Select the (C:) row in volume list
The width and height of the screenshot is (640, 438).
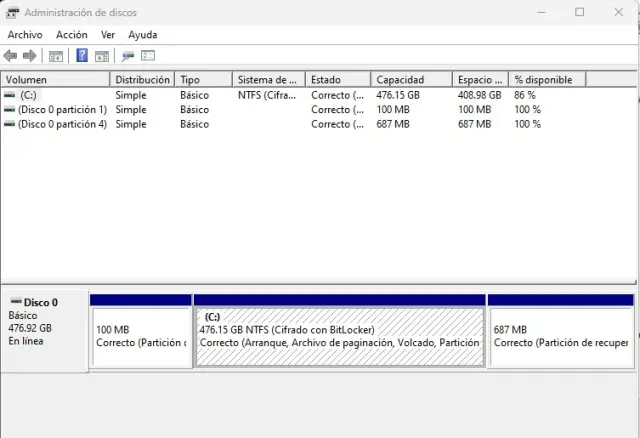(28, 95)
